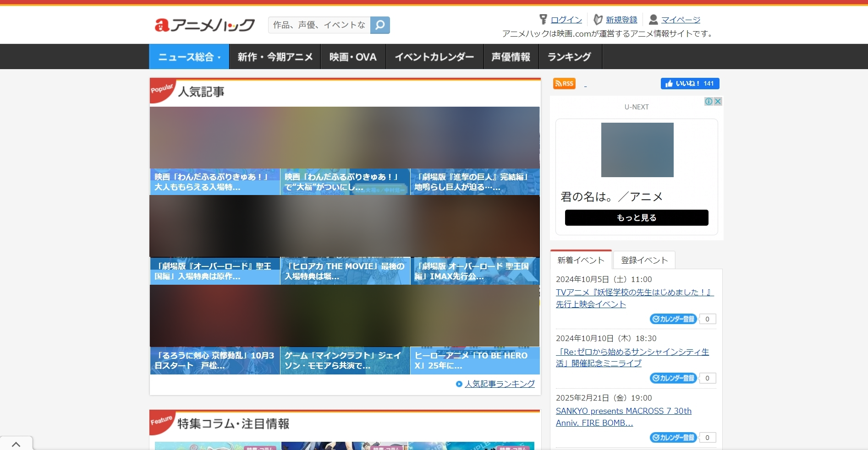868x450 pixels.
Task: Click the ad info icon on U-NEXT ad
Action: pyautogui.click(x=709, y=102)
